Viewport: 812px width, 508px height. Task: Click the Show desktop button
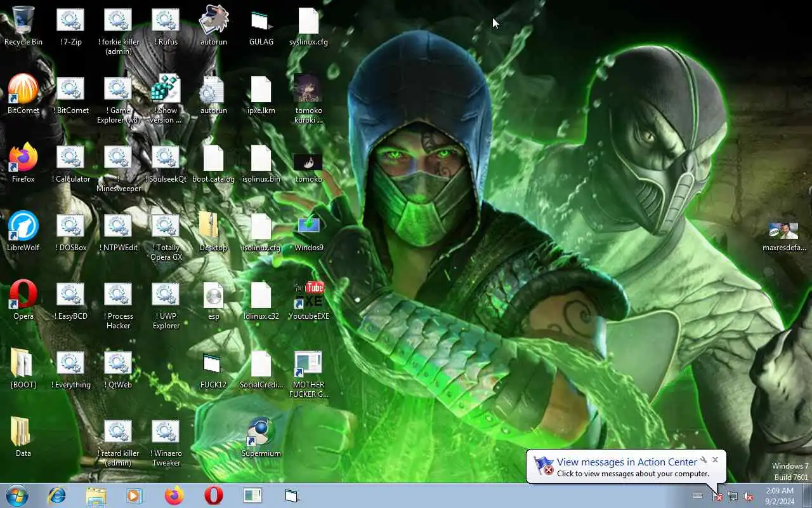point(807,495)
